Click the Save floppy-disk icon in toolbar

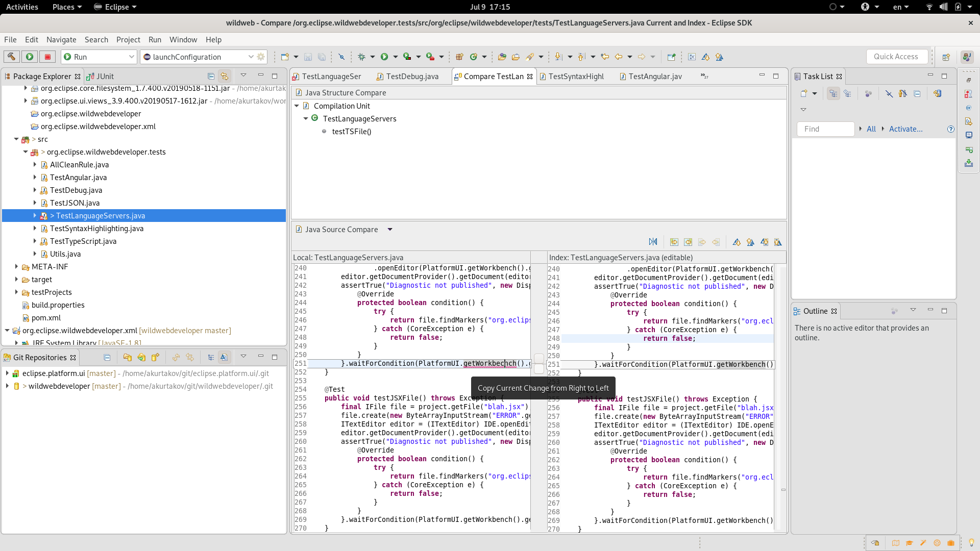pos(308,57)
